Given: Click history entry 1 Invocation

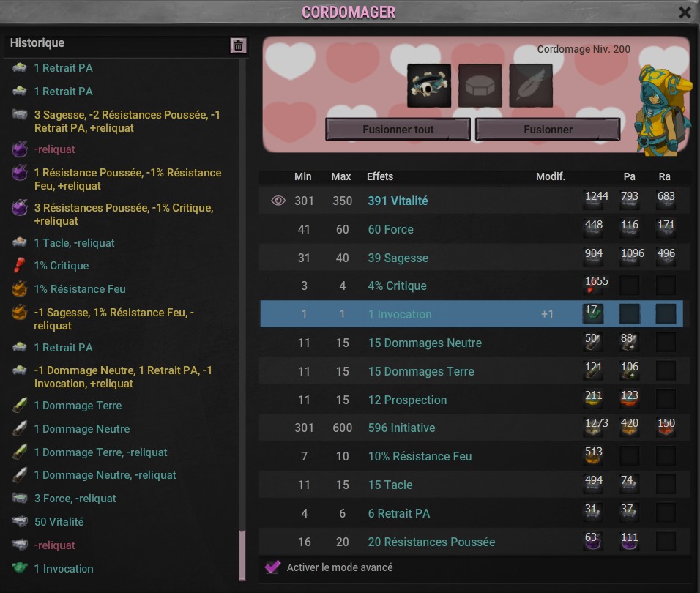Looking at the screenshot, I should click(64, 568).
